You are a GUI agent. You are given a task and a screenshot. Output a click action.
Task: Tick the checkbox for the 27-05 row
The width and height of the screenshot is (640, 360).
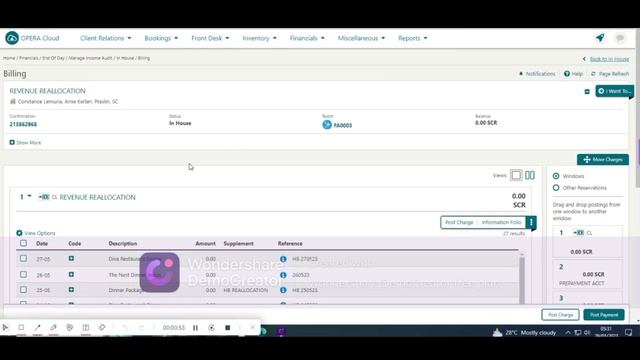[24, 258]
